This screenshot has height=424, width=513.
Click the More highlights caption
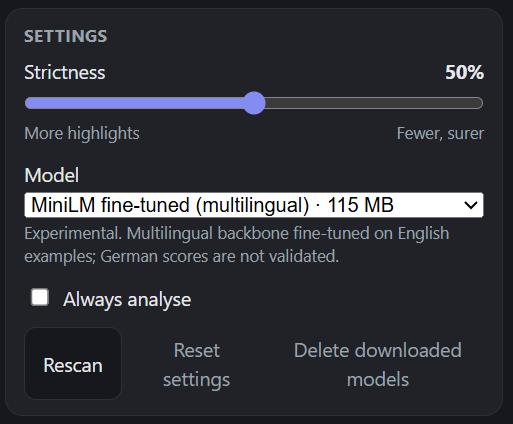(x=82, y=133)
